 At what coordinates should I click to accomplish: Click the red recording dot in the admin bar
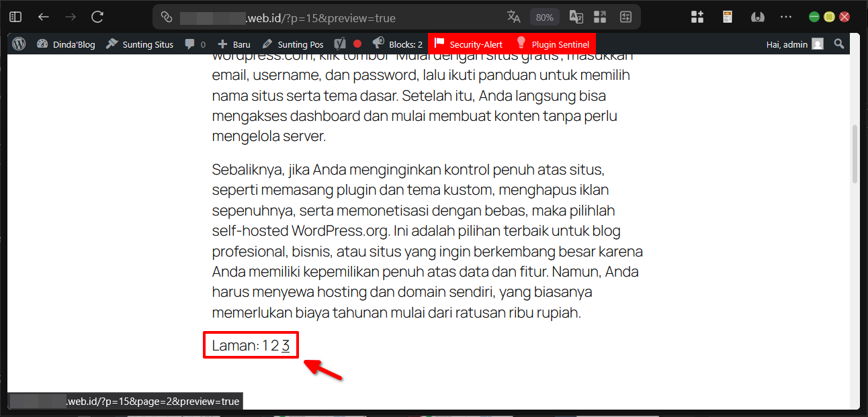tap(357, 43)
